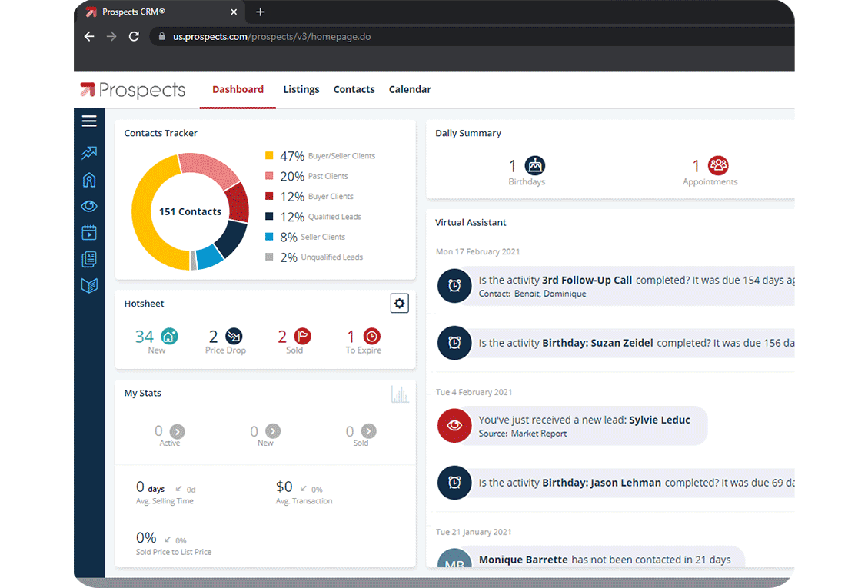868x588 pixels.
Task: Click the Avg. Transaction stat
Action: [304, 493]
